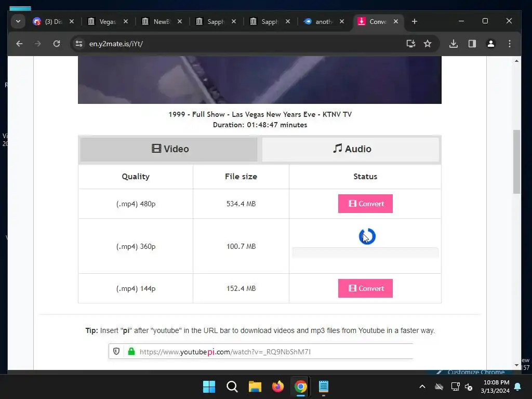Click the Quality column header
532x399 pixels.
coord(136,177)
